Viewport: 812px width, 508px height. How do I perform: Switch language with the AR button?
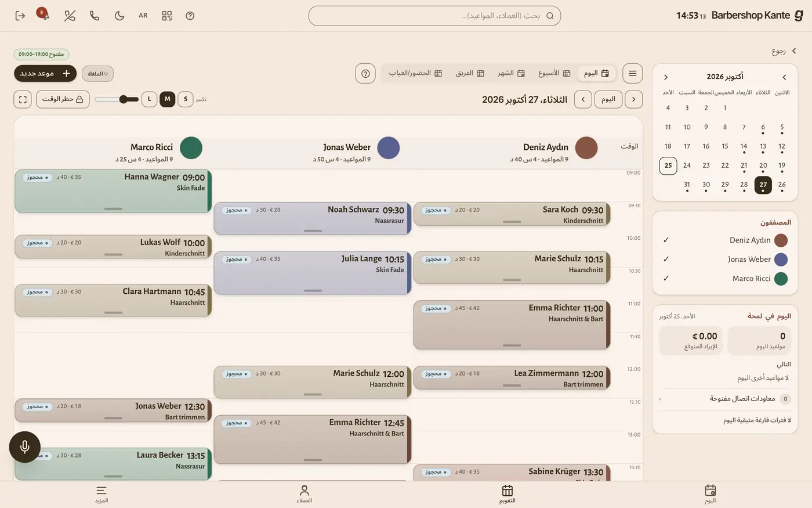click(x=143, y=16)
